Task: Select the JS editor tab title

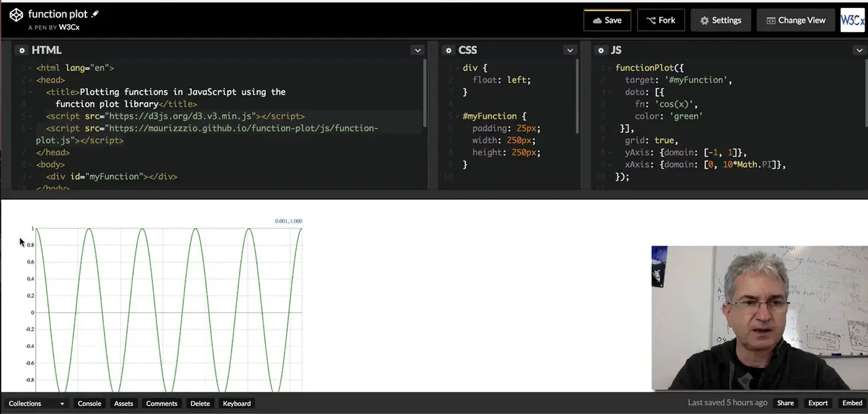Action: pyautogui.click(x=616, y=50)
